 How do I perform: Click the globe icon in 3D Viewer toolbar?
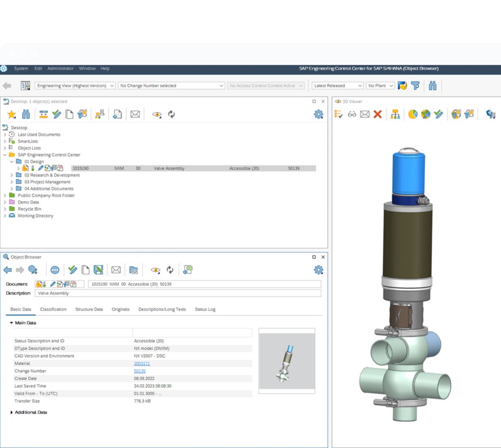click(x=491, y=114)
